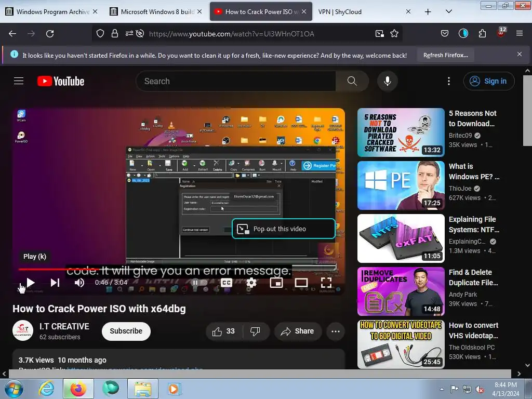The image size is (532, 399).
Task: Like the video with 33 likes
Action: click(x=223, y=331)
